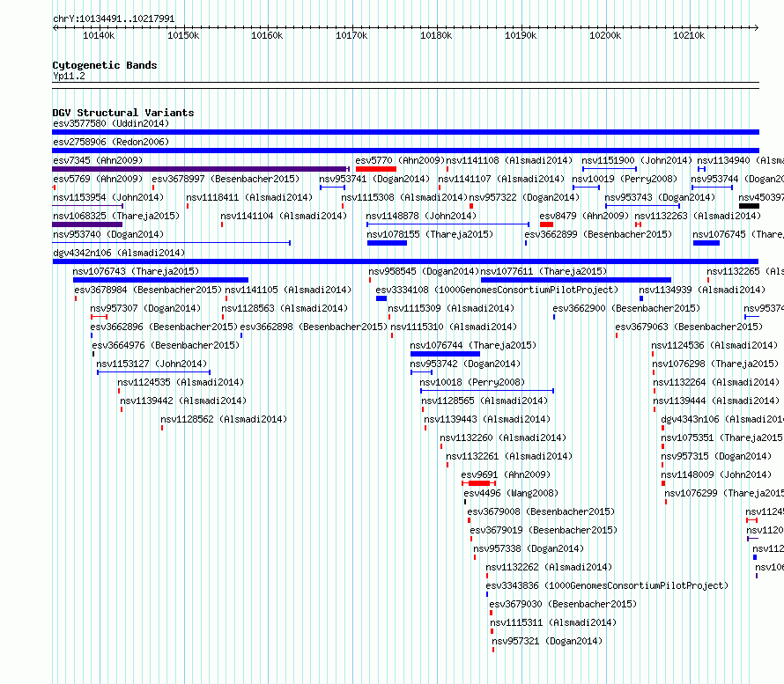Open esv3678997 (Besenbacher2015) label
This screenshot has height=684, width=784.
[x=226, y=179]
